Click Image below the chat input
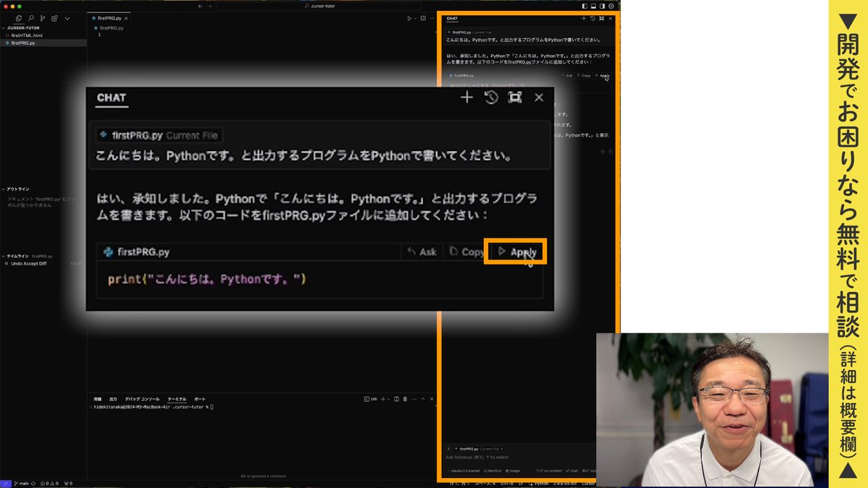The width and height of the screenshot is (868, 488). tap(514, 471)
